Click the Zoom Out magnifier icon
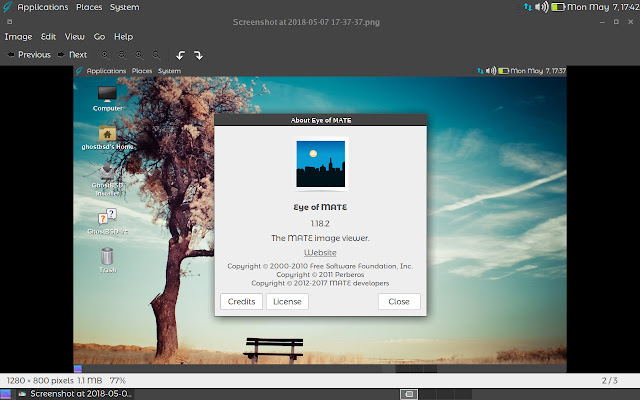The image size is (640, 400). [x=122, y=55]
